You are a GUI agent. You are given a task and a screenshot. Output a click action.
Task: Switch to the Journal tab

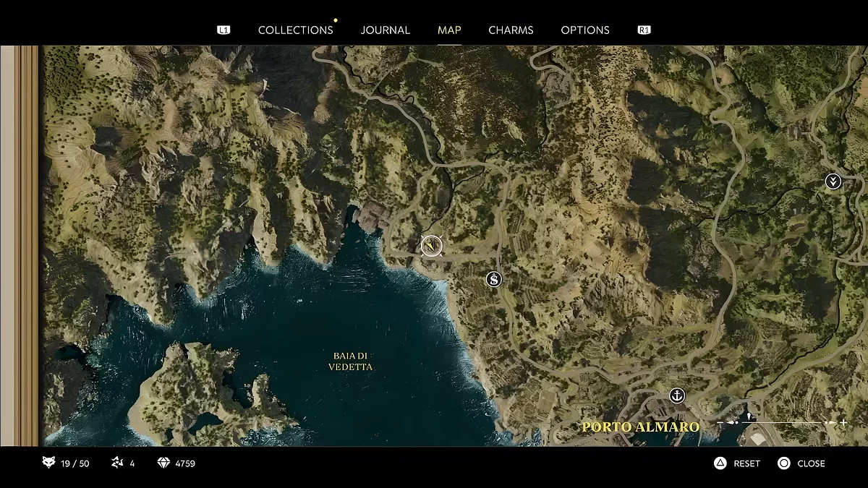386,30
